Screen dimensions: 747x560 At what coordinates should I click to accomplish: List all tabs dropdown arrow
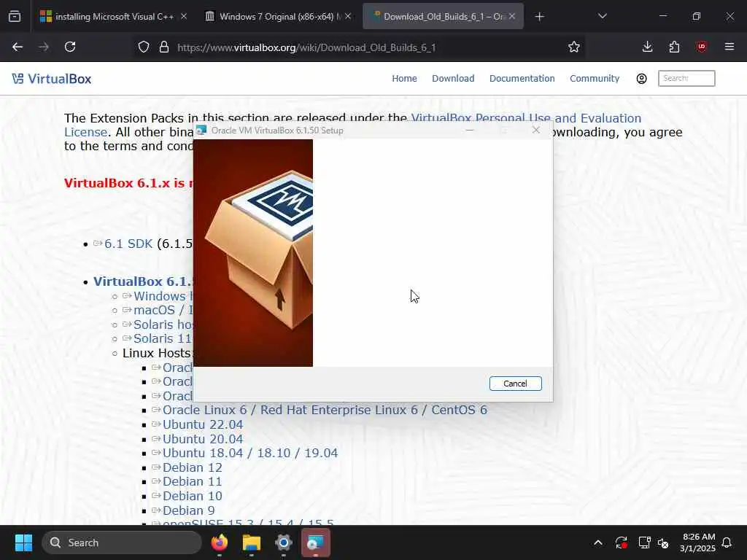pos(602,16)
